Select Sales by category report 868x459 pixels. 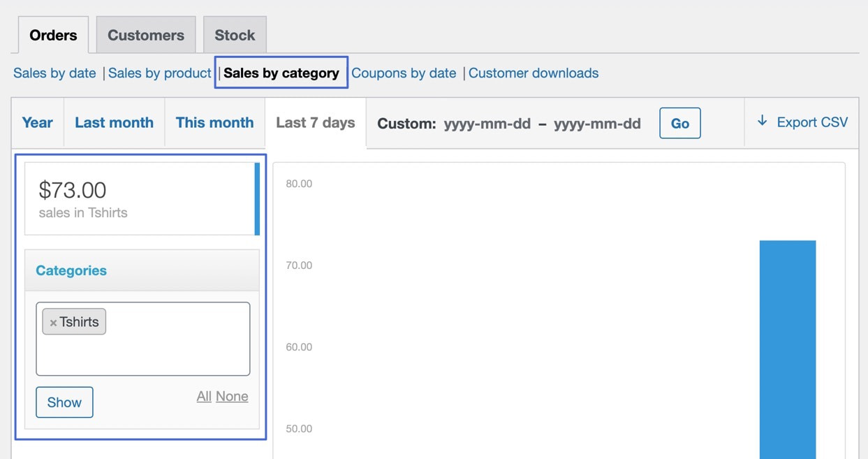[281, 73]
